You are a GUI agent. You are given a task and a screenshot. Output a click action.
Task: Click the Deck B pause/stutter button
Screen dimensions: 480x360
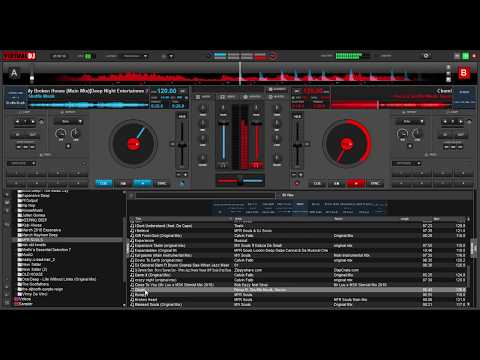click(x=336, y=183)
